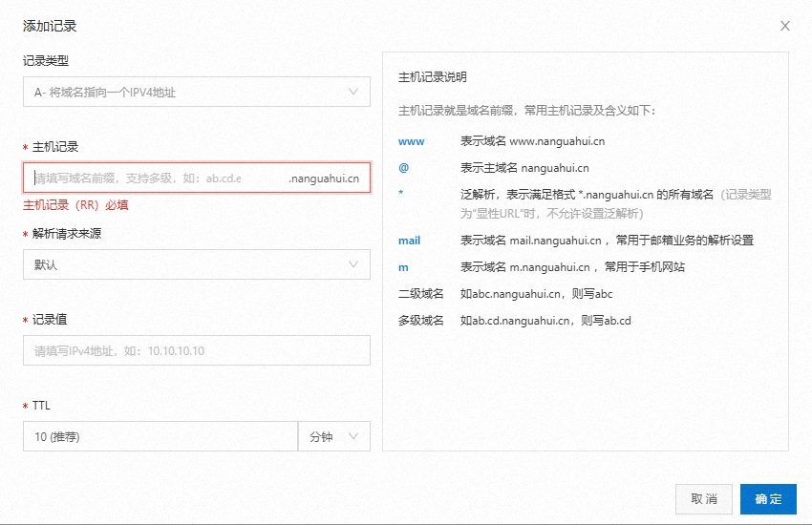Click the 多级域名 label in help panel
Screen dimensions: 812x525
click(420, 321)
